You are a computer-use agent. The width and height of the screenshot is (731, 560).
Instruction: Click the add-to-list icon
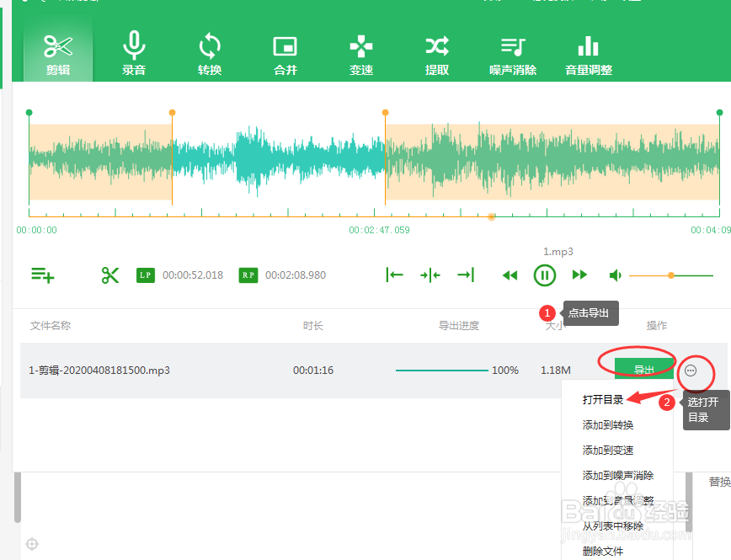42,275
